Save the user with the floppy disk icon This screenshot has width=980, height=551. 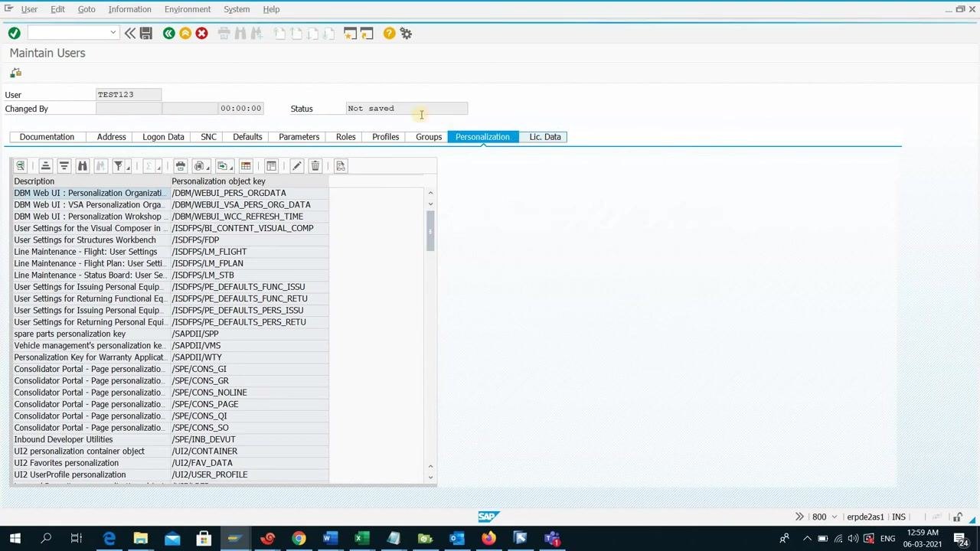click(146, 33)
